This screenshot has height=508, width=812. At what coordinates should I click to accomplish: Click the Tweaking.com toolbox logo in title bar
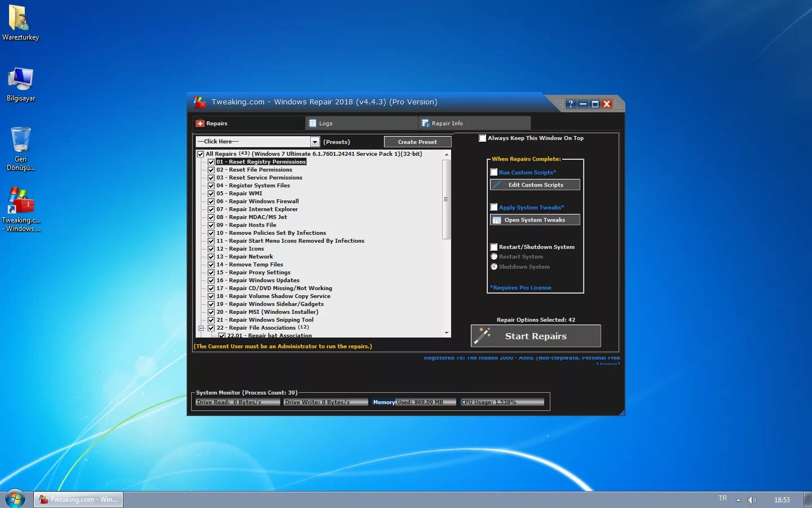pos(199,102)
